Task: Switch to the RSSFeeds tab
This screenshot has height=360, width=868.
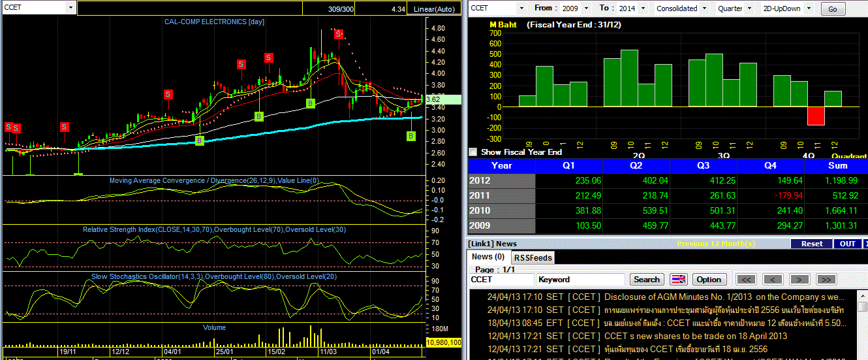Action: 532,257
